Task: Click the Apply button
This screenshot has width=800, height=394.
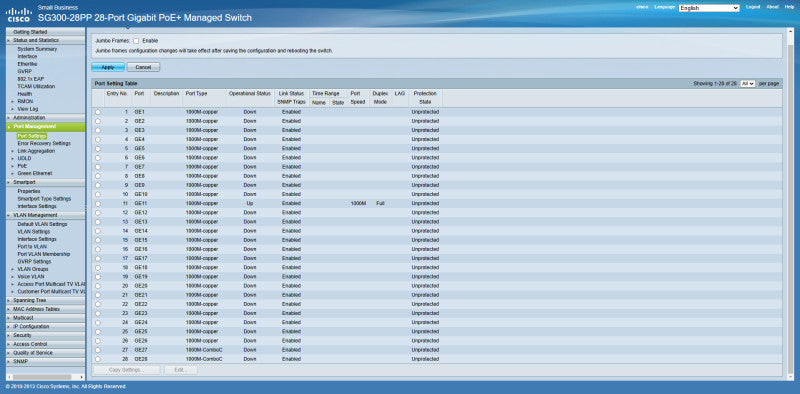Action: [108, 67]
